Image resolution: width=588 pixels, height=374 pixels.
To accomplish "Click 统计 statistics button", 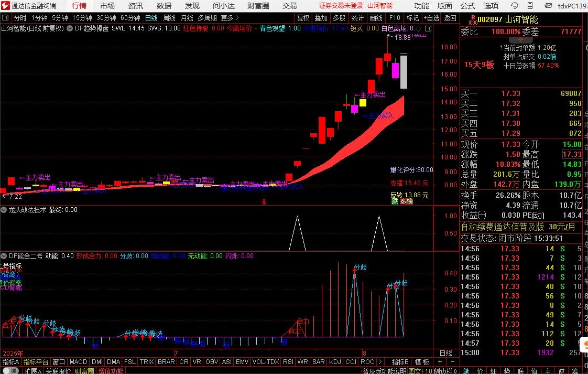I will 357,18.
